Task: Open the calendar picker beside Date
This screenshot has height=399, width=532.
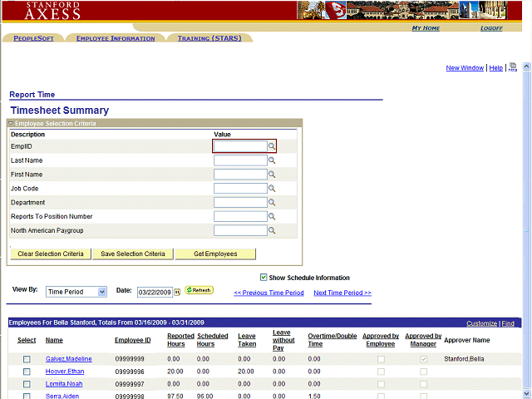Action: pyautogui.click(x=177, y=292)
